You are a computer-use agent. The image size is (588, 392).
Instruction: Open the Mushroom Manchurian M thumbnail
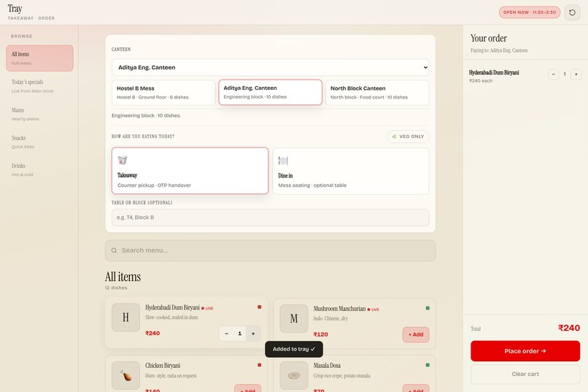click(294, 318)
